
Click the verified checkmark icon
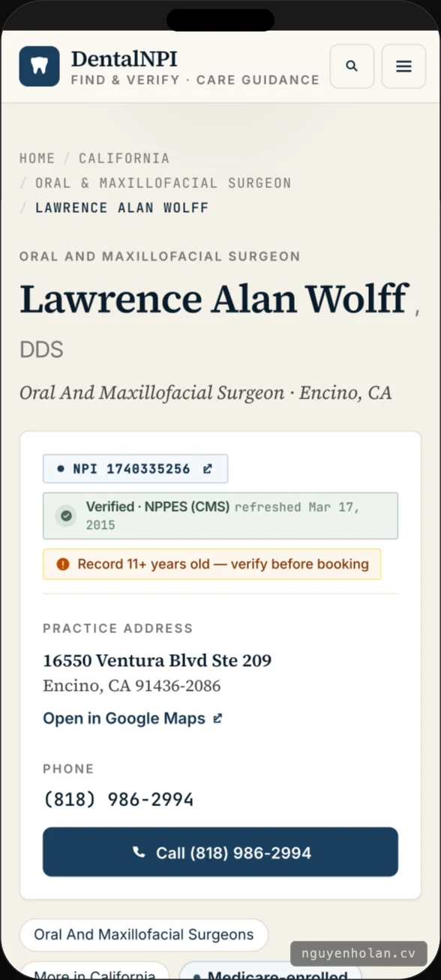(x=66, y=515)
